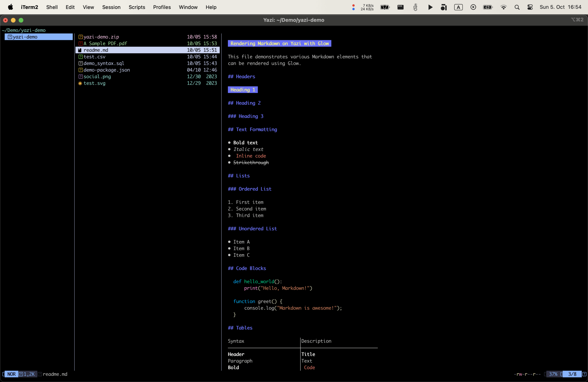Click the 3/8 position indicator
Image resolution: width=588 pixels, height=382 pixels.
pyautogui.click(x=572, y=374)
